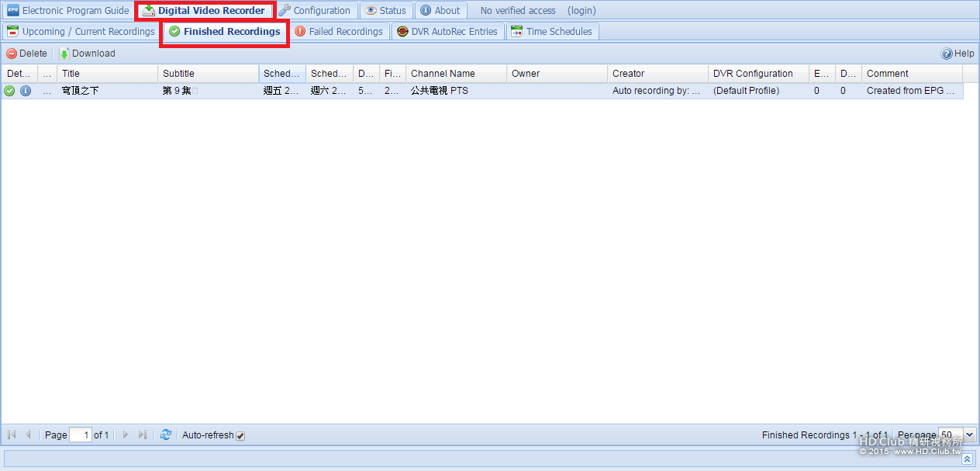This screenshot has height=471, width=980.
Task: Sort by Creator column header
Action: (x=657, y=74)
